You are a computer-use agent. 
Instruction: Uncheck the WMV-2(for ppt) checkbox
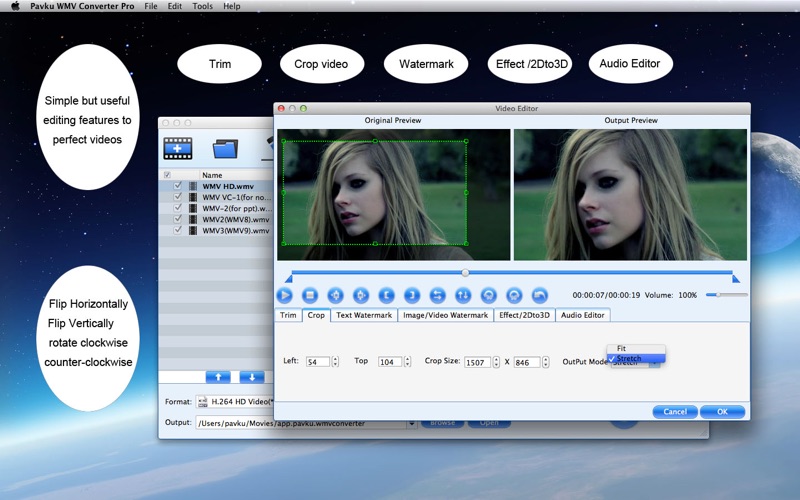pyautogui.click(x=178, y=208)
